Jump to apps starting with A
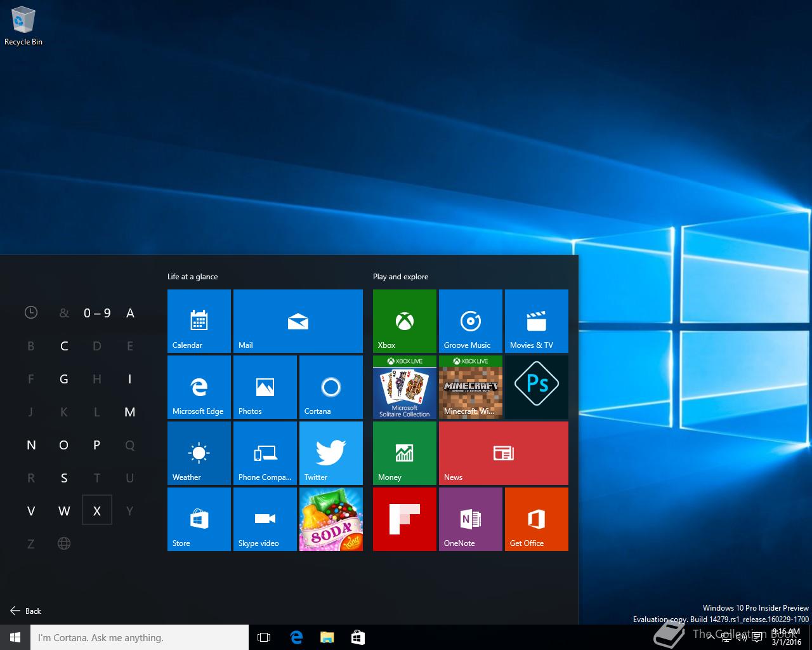The height and width of the screenshot is (650, 812). pyautogui.click(x=130, y=313)
